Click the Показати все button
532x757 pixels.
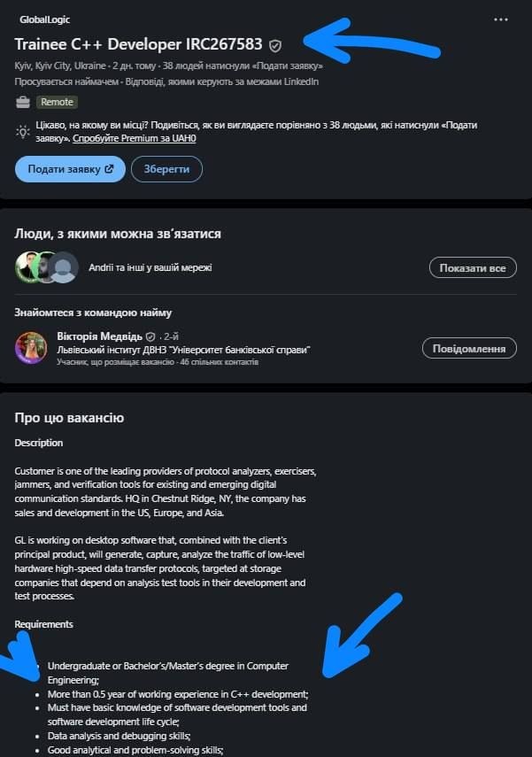click(x=473, y=268)
